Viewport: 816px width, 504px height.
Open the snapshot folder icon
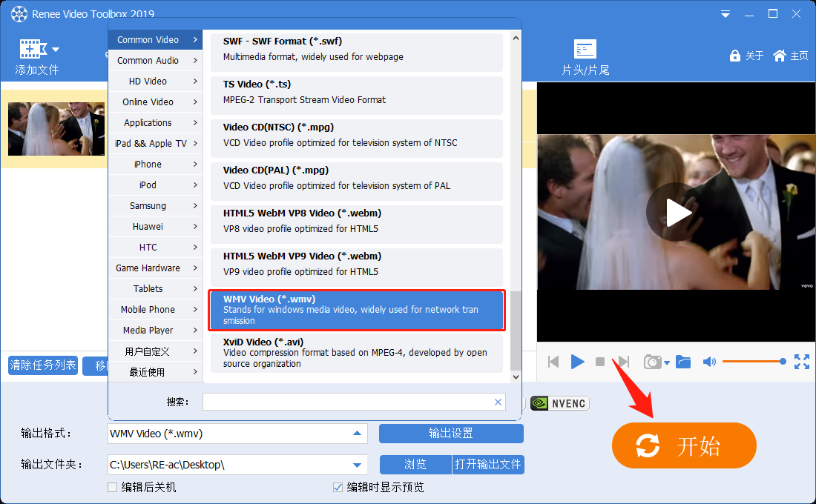point(683,362)
